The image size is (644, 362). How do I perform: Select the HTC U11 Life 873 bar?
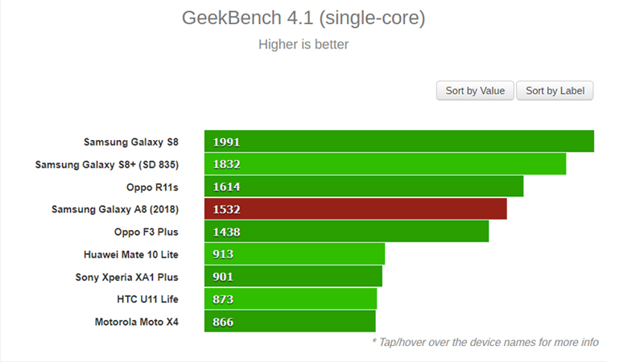(x=291, y=299)
